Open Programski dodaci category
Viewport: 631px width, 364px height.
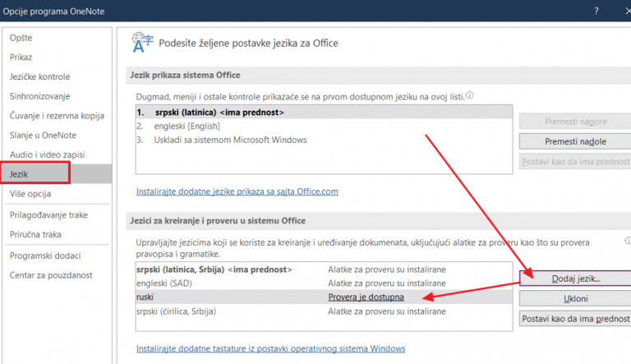coord(45,256)
